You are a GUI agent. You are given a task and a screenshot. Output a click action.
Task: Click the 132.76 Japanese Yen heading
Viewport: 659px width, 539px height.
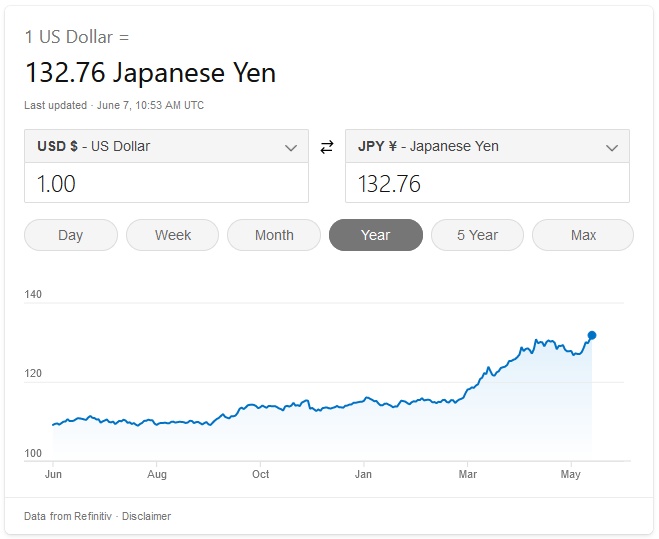(x=150, y=73)
